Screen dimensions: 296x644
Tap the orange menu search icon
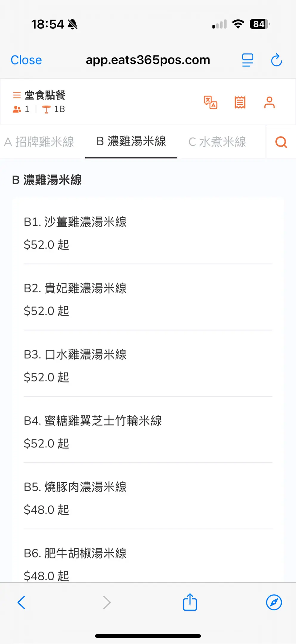pyautogui.click(x=281, y=142)
